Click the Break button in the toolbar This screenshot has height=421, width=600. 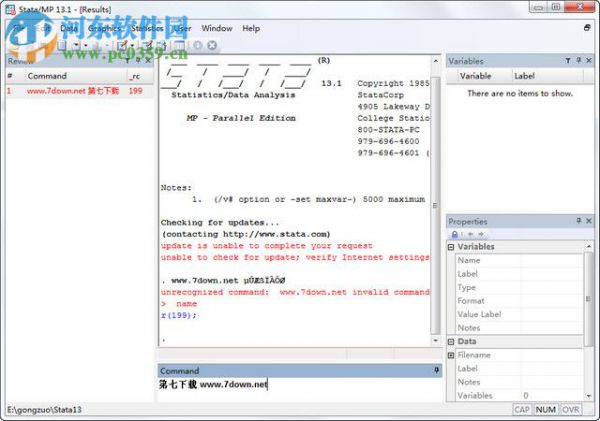pyautogui.click(x=212, y=46)
